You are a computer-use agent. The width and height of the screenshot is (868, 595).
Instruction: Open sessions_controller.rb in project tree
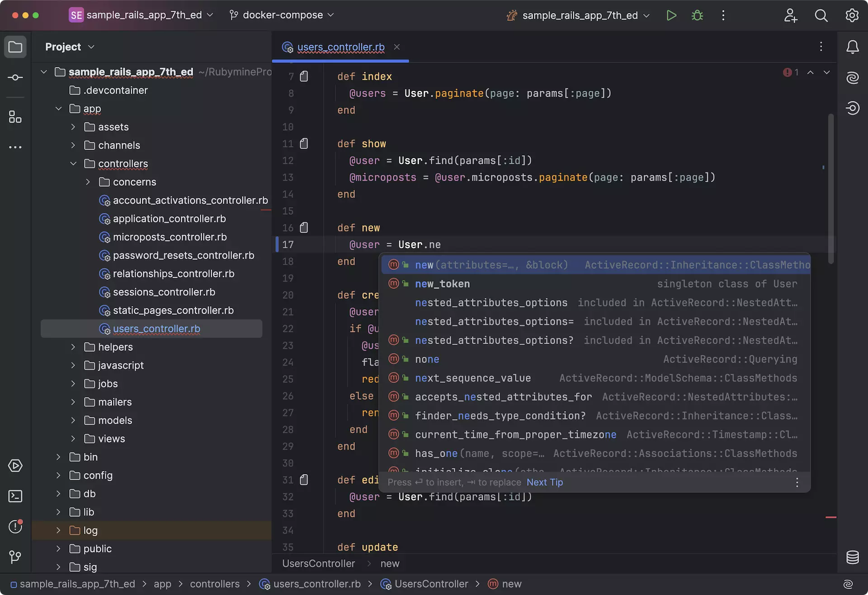164,292
